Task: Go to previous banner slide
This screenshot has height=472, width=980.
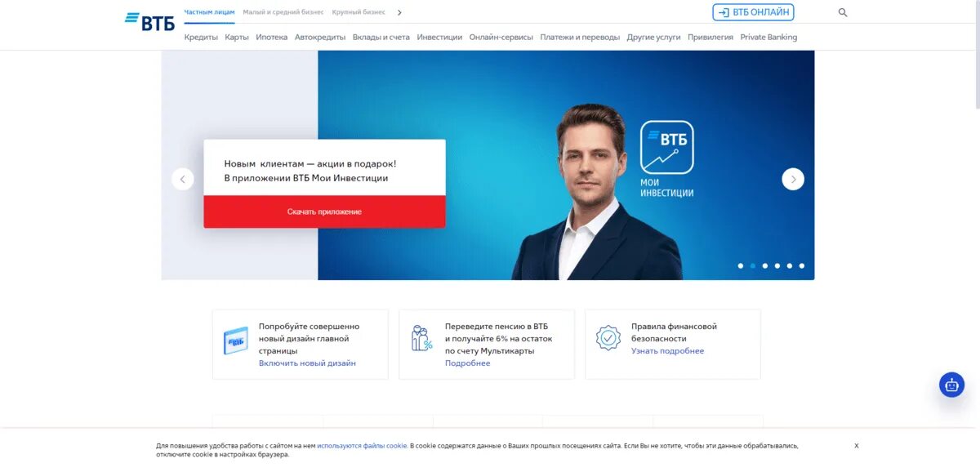Action: click(x=182, y=179)
